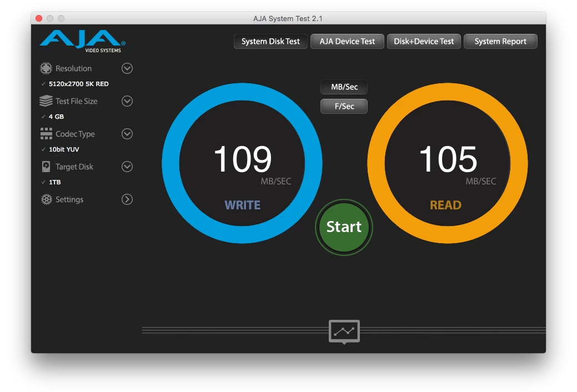Image resolution: width=577 pixels, height=392 pixels.
Task: Click the 105 read speed value
Action: pos(448,159)
